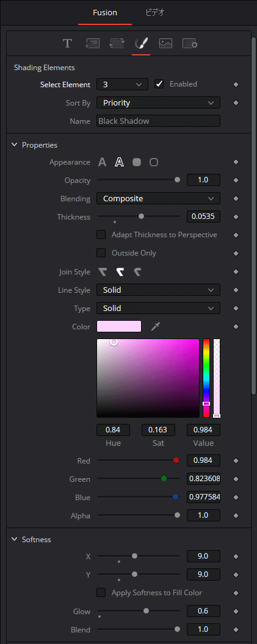Pick color with the eyedropper tool
Image resolution: width=257 pixels, height=644 pixels.
click(x=155, y=326)
